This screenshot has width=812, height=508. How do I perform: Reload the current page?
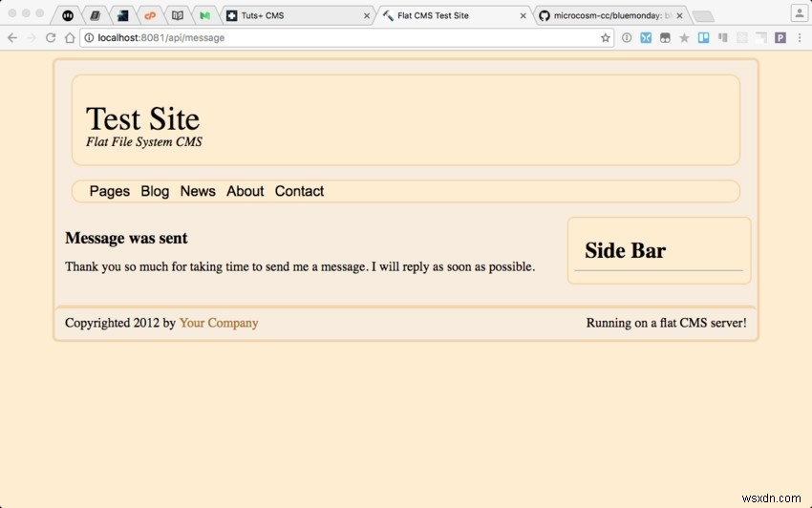51,38
